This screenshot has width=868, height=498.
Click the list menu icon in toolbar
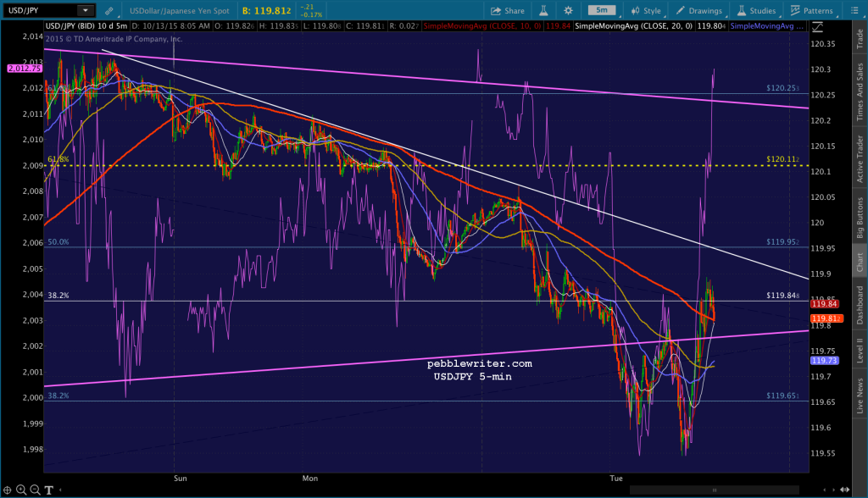point(854,10)
